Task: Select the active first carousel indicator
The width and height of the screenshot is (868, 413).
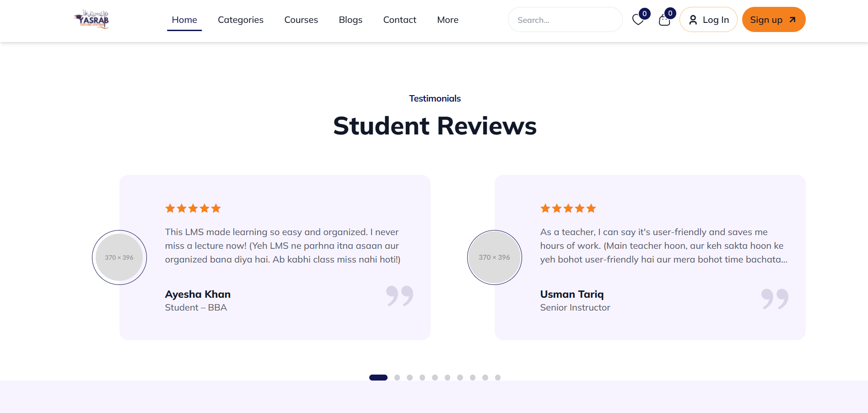Action: 378,378
